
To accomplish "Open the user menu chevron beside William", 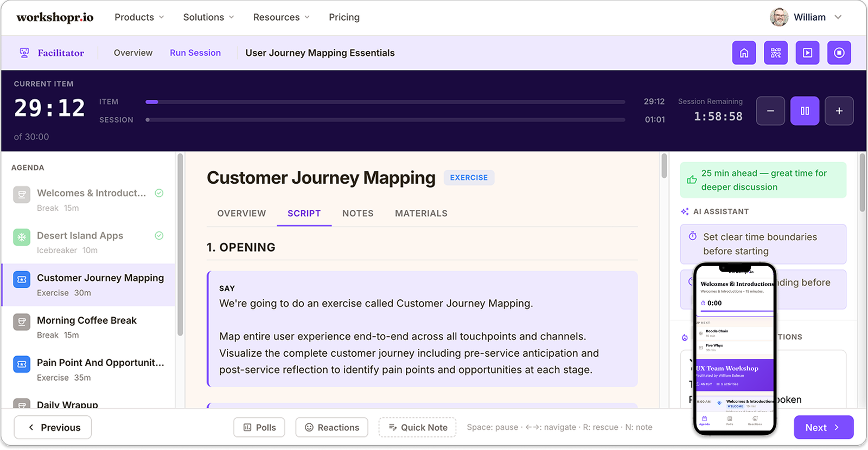I will 838,17.
